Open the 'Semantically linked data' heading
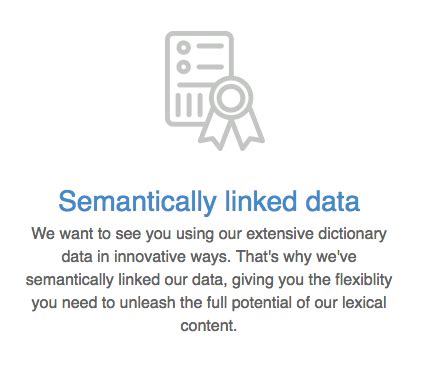Viewport: 431px width, 372px height. [209, 201]
